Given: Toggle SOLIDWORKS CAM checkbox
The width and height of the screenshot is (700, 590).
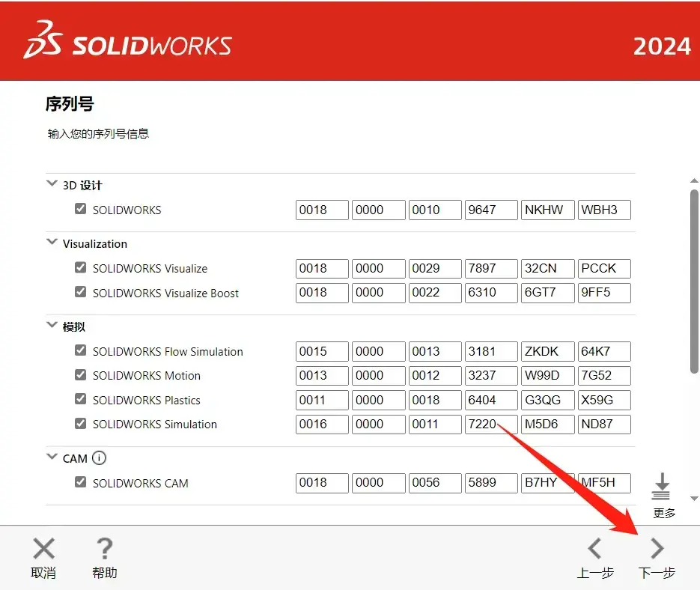Looking at the screenshot, I should (x=80, y=482).
